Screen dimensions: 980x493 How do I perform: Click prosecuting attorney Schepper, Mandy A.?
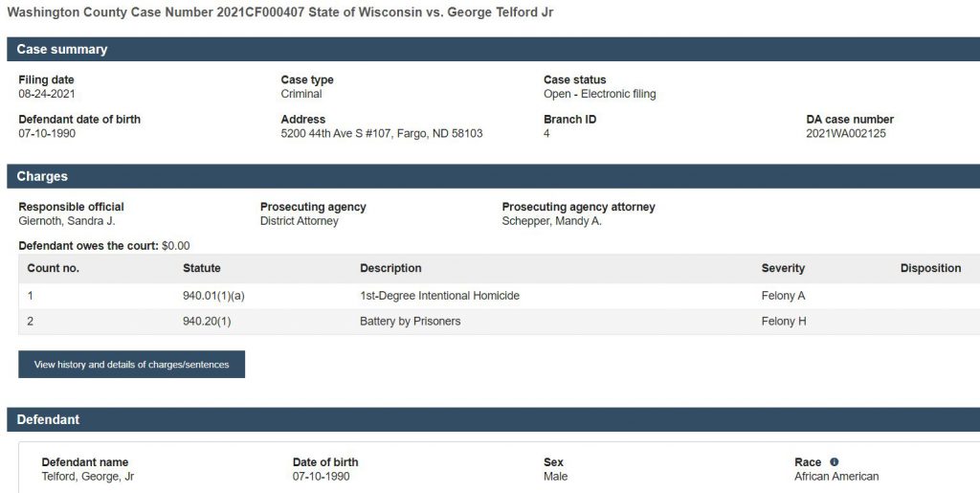click(x=551, y=221)
